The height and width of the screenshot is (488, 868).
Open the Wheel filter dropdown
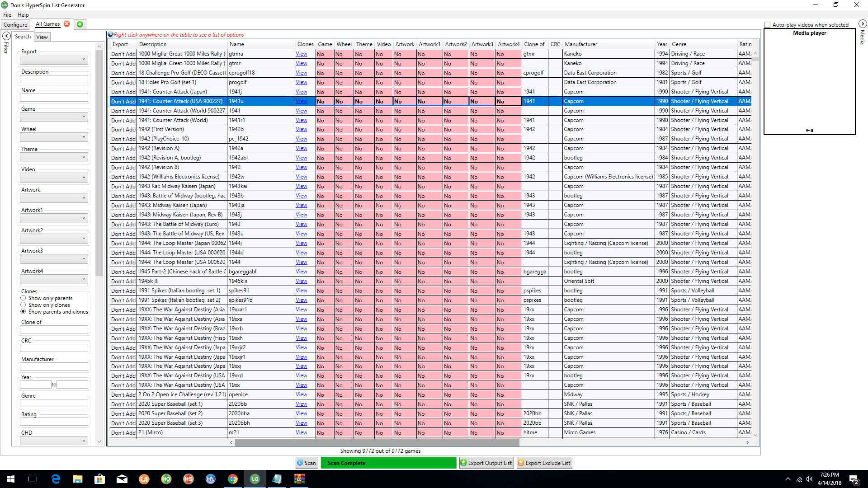click(54, 137)
